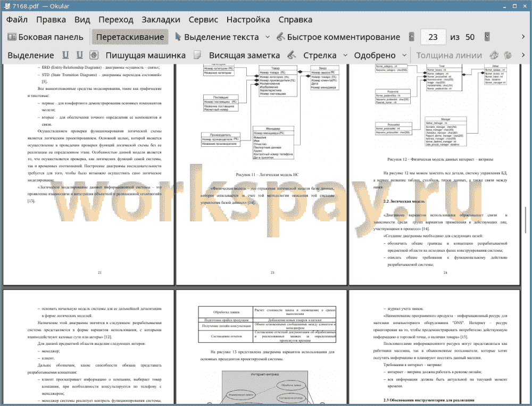Select the Висящая заметка popup note tool

coord(244,55)
